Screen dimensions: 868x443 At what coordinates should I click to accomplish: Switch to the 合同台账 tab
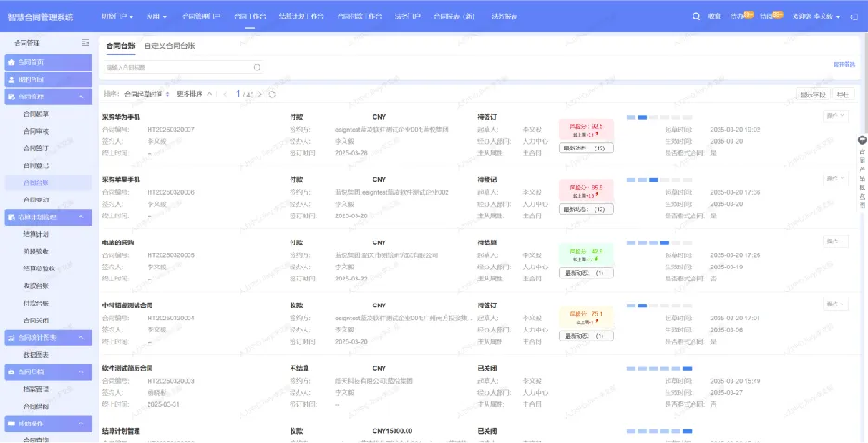(x=120, y=46)
